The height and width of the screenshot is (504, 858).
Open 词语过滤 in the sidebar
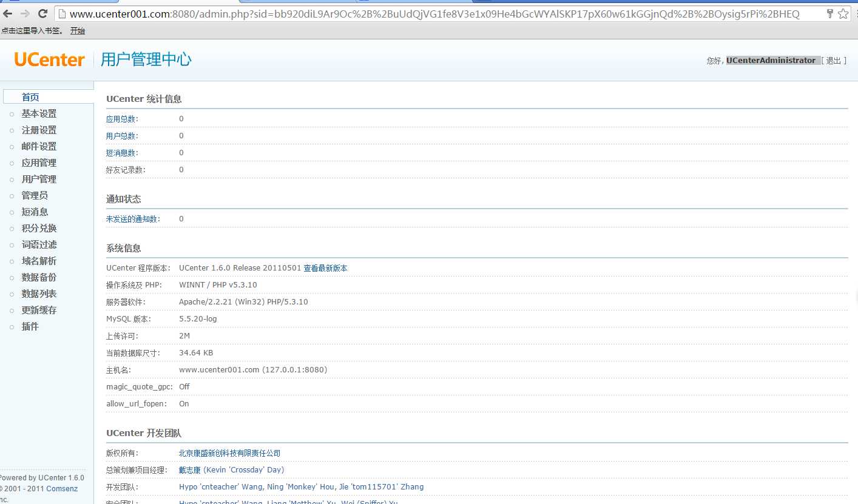pyautogui.click(x=39, y=244)
